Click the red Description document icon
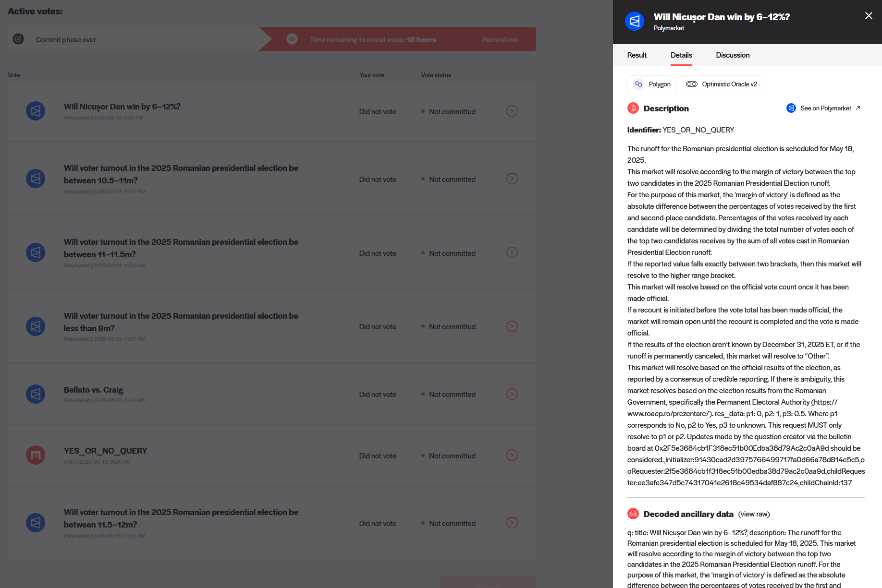This screenshot has height=588, width=882. (633, 108)
